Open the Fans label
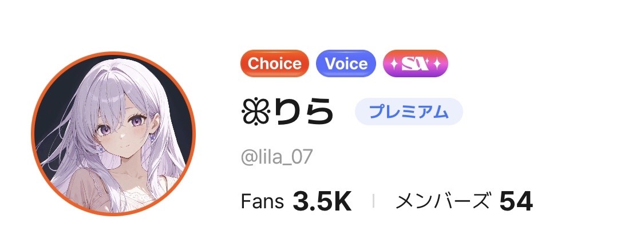 [262, 201]
